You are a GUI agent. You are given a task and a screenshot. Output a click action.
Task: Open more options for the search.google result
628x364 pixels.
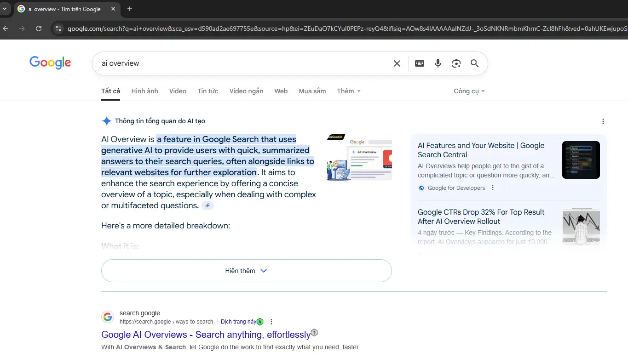pos(271,322)
